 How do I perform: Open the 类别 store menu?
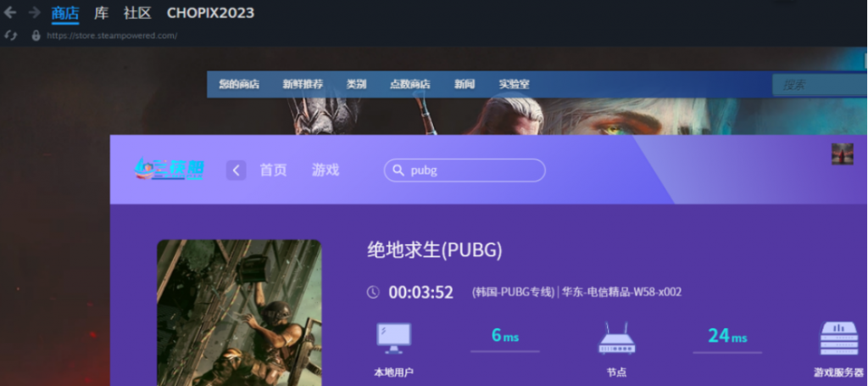tap(357, 84)
